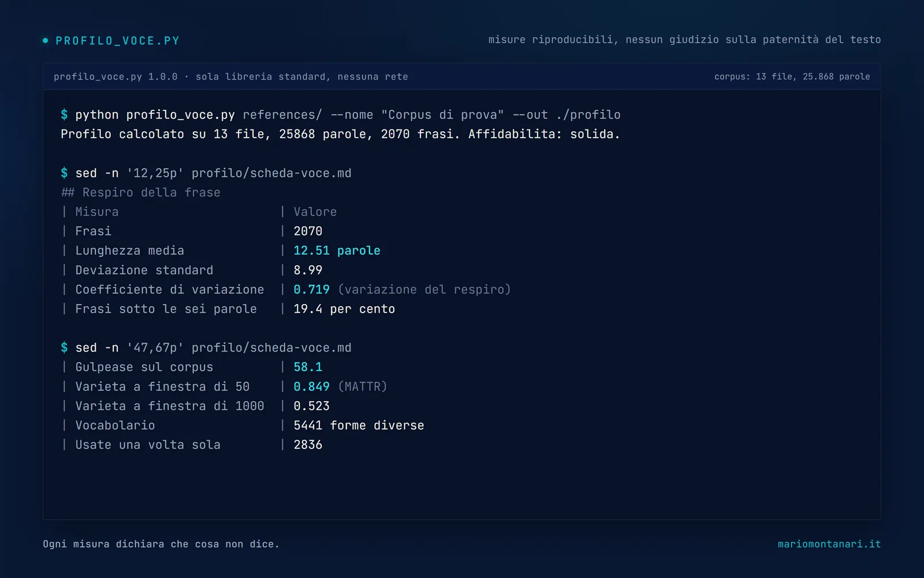Click the 'Vocabolario' row label
The image size is (924, 578).
click(115, 425)
